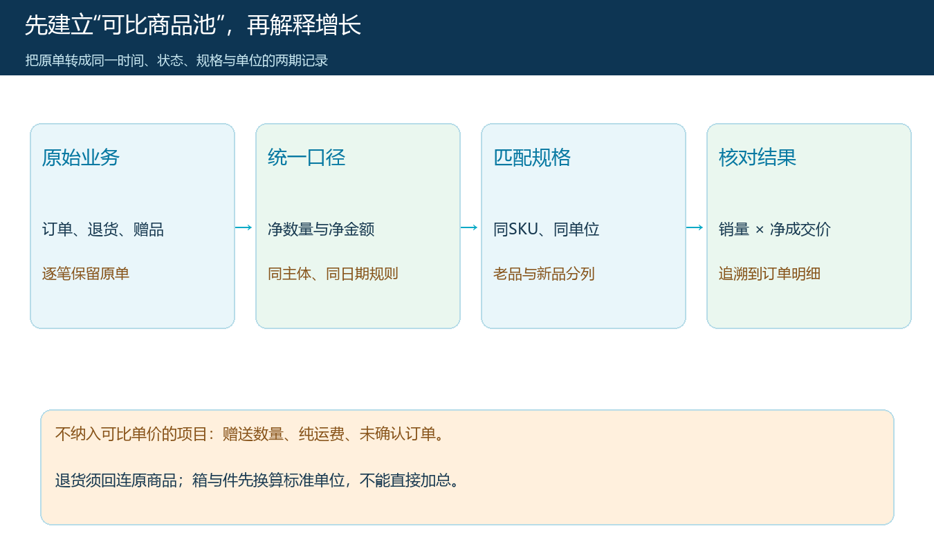Select the 匹配规格 card heading
The width and height of the screenshot is (934, 560).
pyautogui.click(x=532, y=158)
